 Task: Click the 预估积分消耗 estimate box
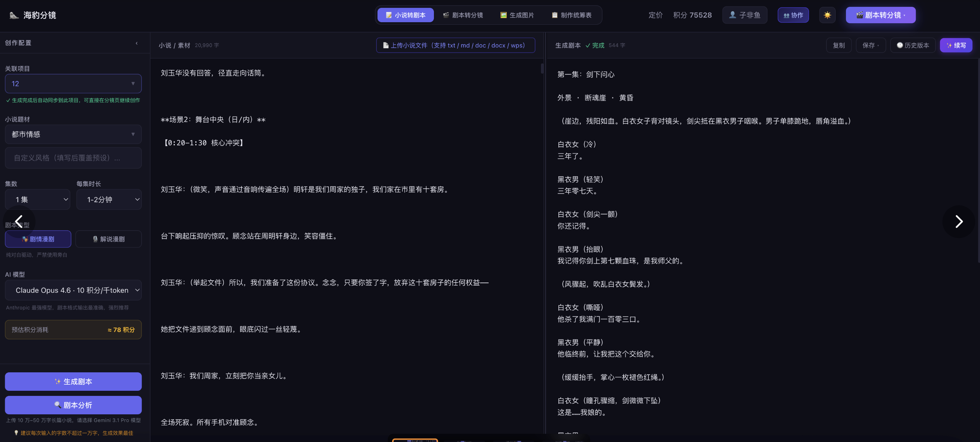73,330
